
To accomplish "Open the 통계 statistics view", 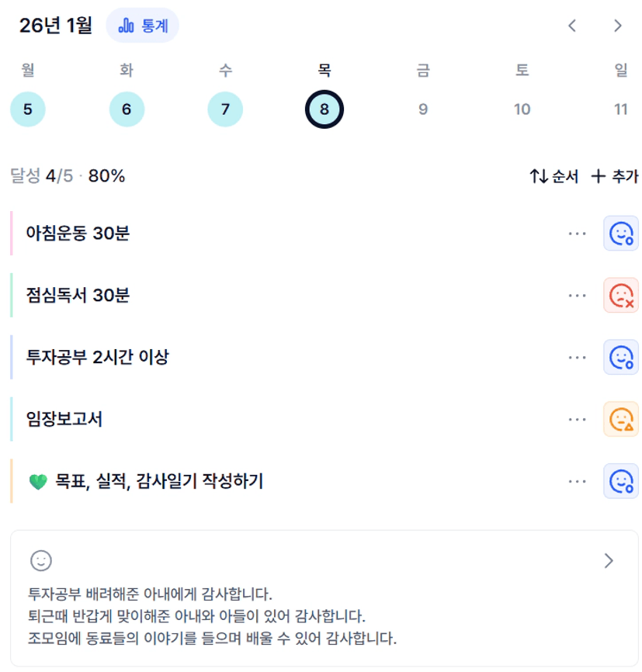I will [x=142, y=26].
